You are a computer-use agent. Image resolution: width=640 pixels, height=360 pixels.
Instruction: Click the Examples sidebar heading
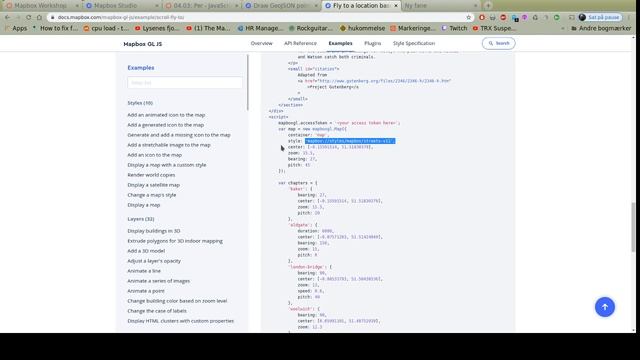point(140,68)
